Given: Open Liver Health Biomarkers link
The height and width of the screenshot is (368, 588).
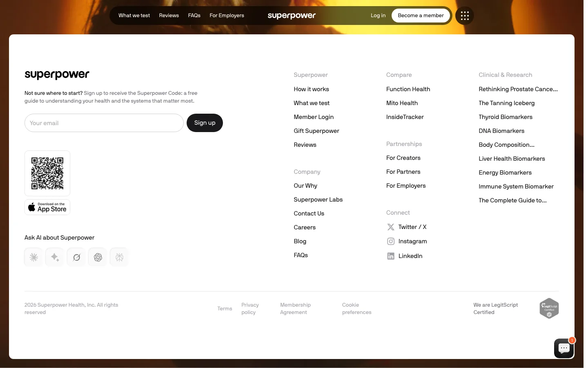Looking at the screenshot, I should (x=512, y=159).
